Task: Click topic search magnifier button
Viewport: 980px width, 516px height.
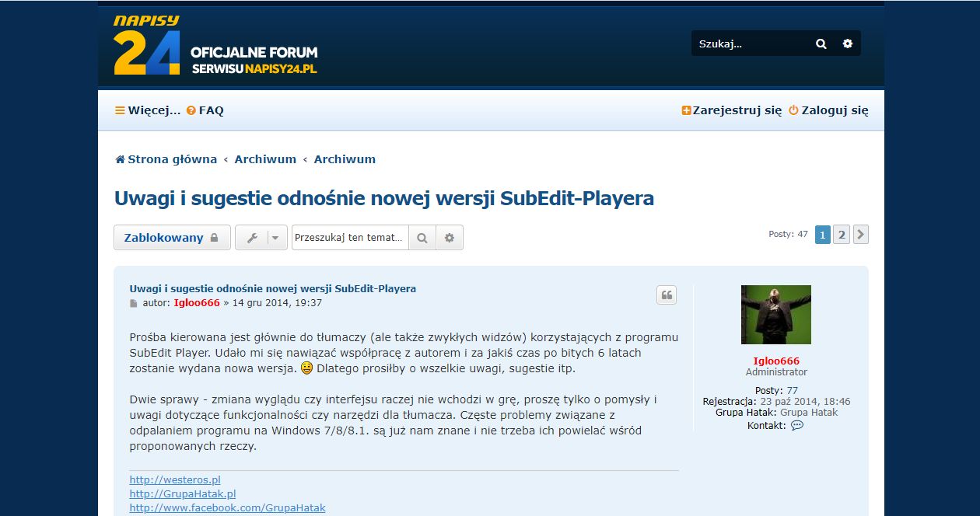Action: (422, 238)
